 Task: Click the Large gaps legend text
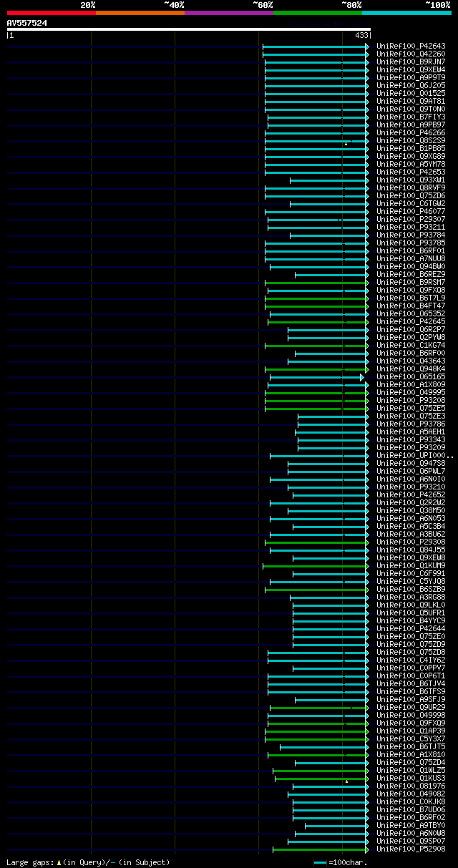pyautogui.click(x=88, y=862)
